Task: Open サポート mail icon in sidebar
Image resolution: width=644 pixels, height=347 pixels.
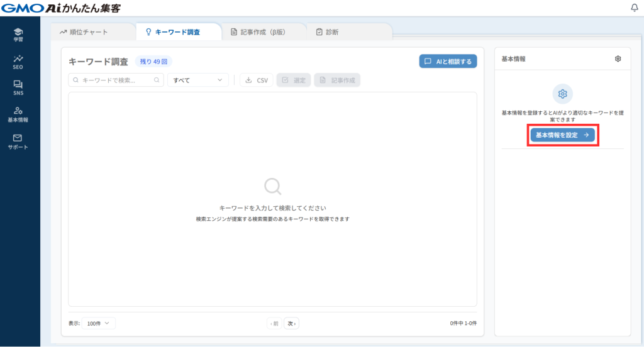Action: coord(18,141)
